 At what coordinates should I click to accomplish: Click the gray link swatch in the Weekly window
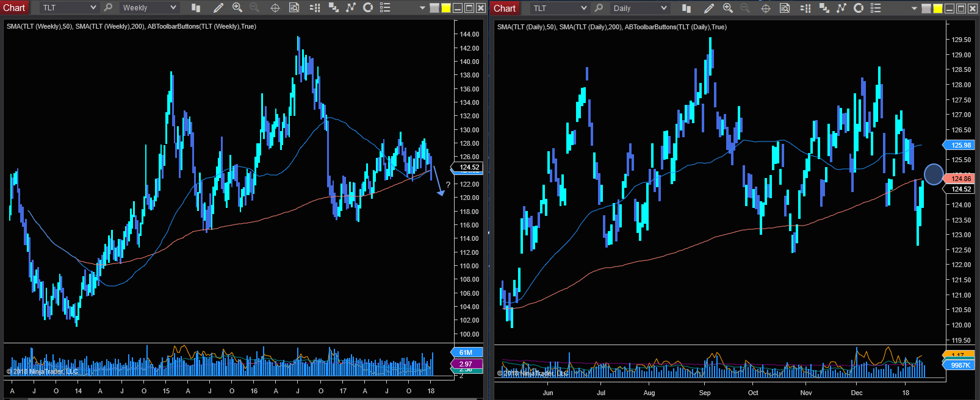point(434,9)
